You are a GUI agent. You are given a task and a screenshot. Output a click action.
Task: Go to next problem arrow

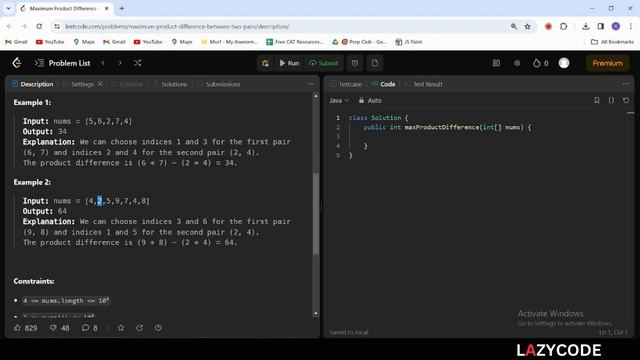tap(120, 63)
